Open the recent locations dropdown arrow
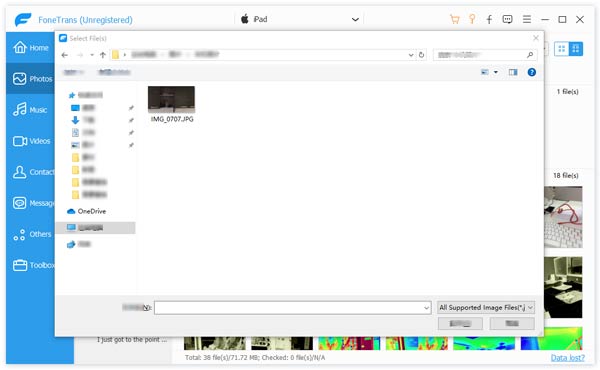The image size is (600, 370). (92, 55)
